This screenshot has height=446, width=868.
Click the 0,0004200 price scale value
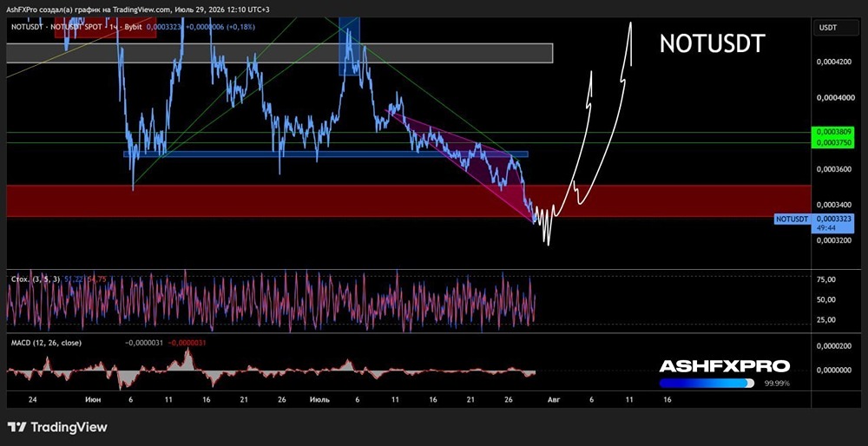[x=833, y=62]
